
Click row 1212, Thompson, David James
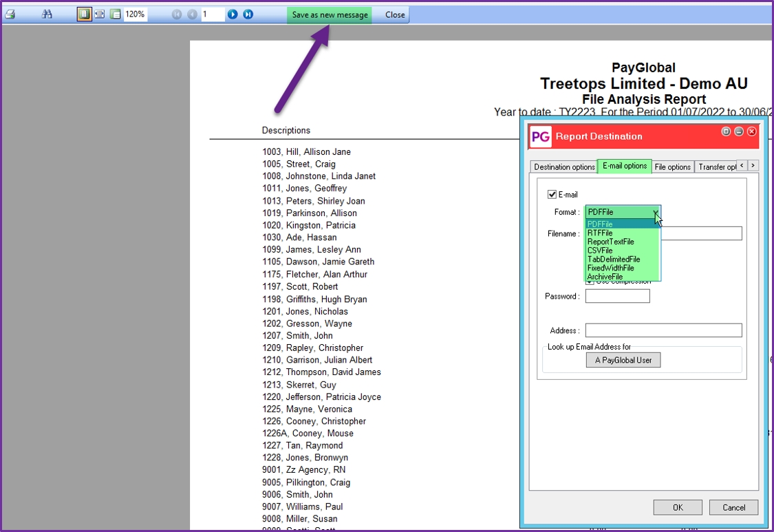pyautogui.click(x=322, y=372)
